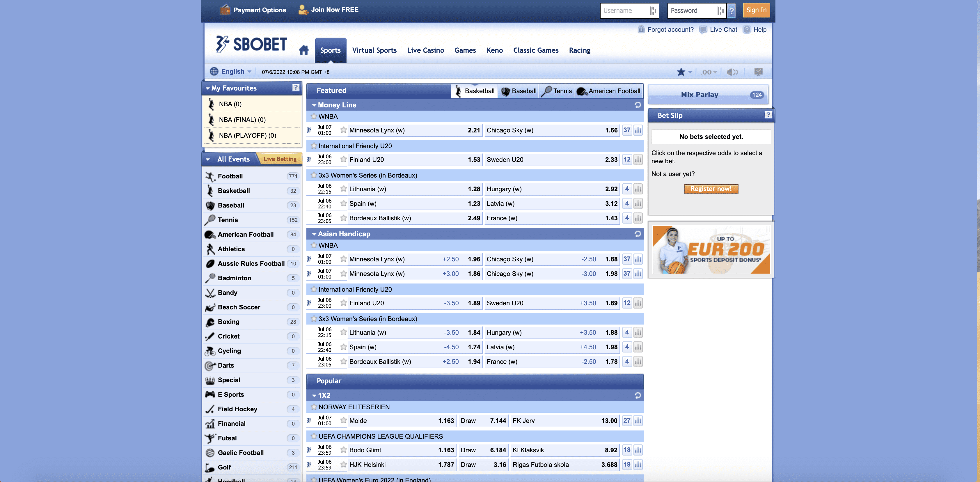Click the globe language icon
The image size is (980, 482).
(x=214, y=72)
